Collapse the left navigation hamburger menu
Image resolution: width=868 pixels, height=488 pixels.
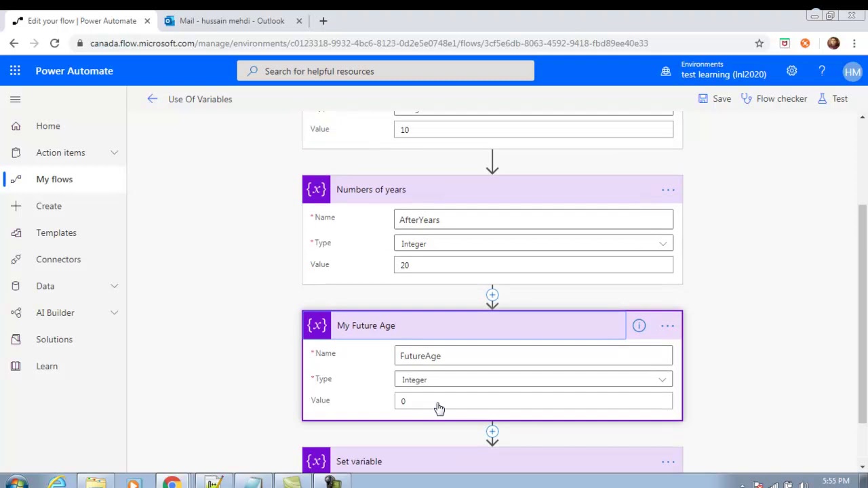click(x=15, y=99)
